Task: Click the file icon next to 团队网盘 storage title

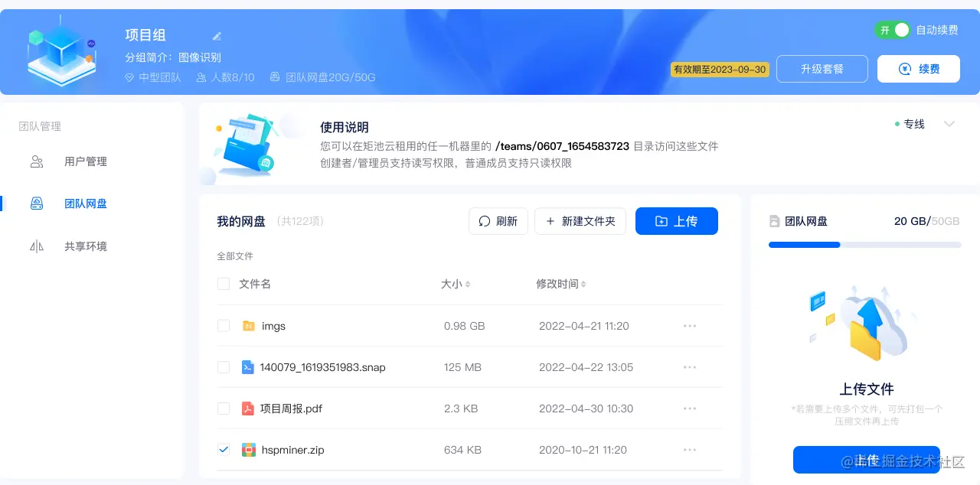Action: pyautogui.click(x=774, y=221)
